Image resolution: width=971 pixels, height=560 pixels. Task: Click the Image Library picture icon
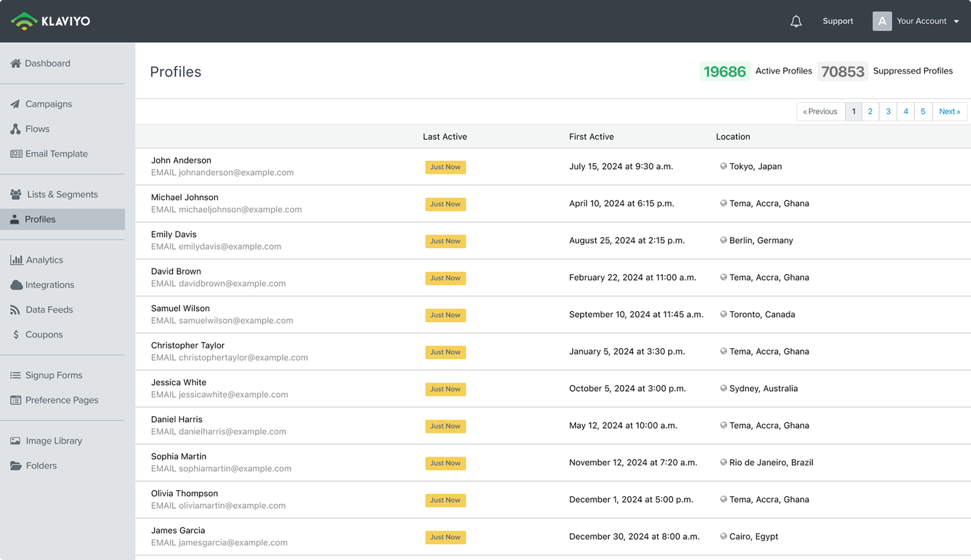[x=15, y=441]
